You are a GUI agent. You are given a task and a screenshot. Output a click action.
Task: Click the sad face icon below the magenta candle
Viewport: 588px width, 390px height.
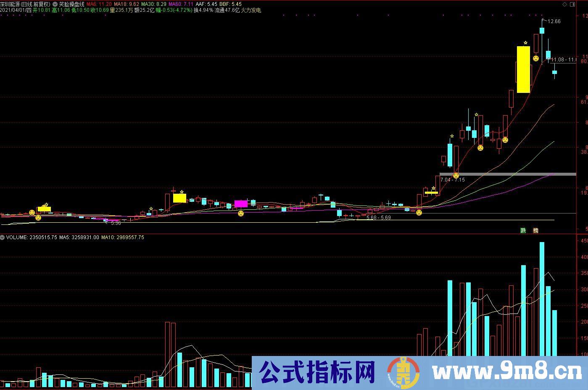tap(241, 213)
